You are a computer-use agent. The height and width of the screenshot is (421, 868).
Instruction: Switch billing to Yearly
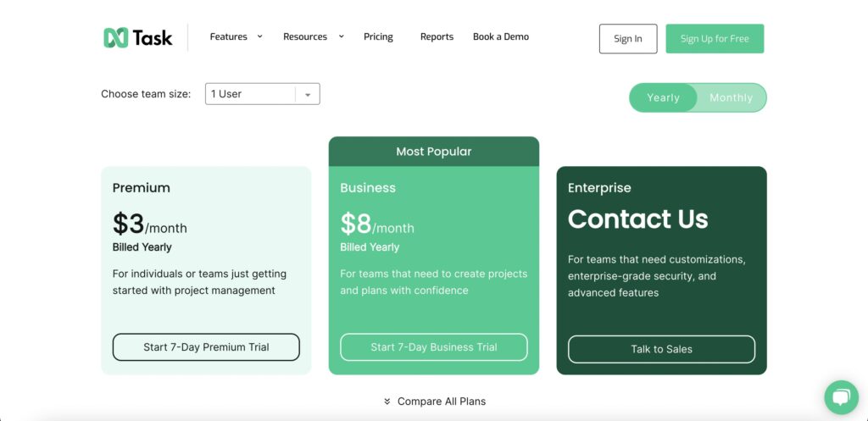point(663,98)
